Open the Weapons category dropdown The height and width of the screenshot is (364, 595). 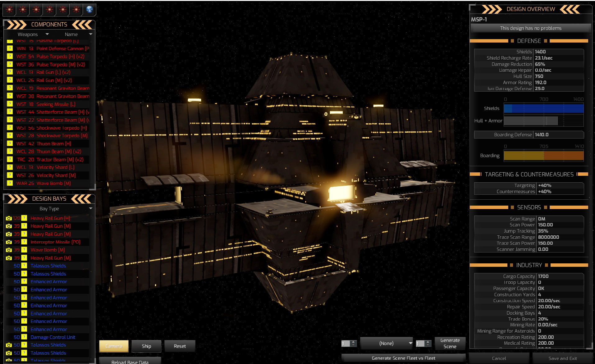pos(33,34)
